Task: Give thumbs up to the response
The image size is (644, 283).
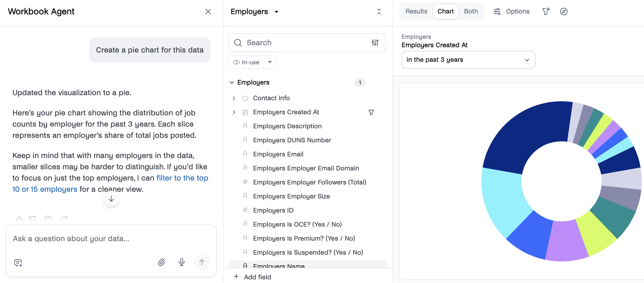Action: tap(19, 219)
